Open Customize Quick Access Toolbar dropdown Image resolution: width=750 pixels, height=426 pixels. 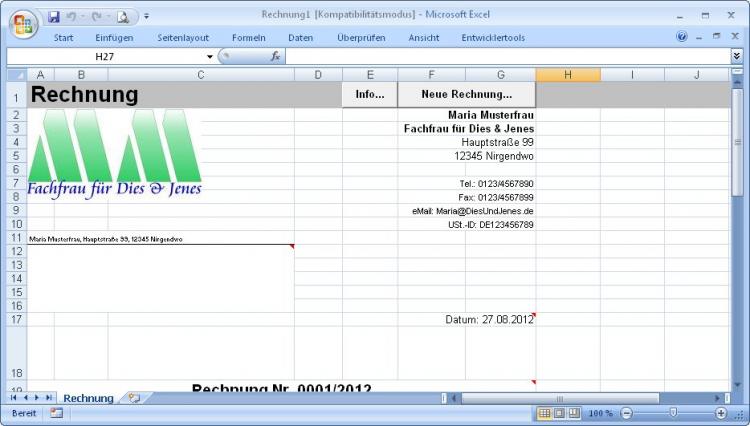click(x=146, y=16)
